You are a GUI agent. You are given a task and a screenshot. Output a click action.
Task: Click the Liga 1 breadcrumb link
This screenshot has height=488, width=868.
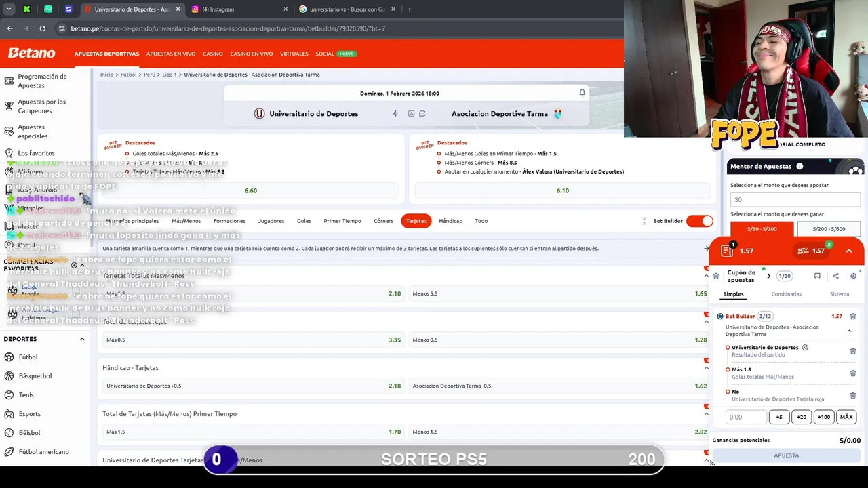(x=170, y=75)
